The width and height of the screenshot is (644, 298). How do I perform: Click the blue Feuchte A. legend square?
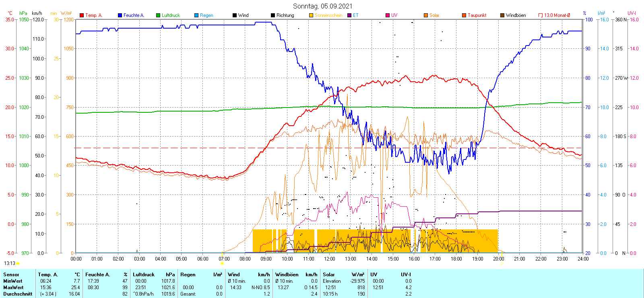point(120,15)
